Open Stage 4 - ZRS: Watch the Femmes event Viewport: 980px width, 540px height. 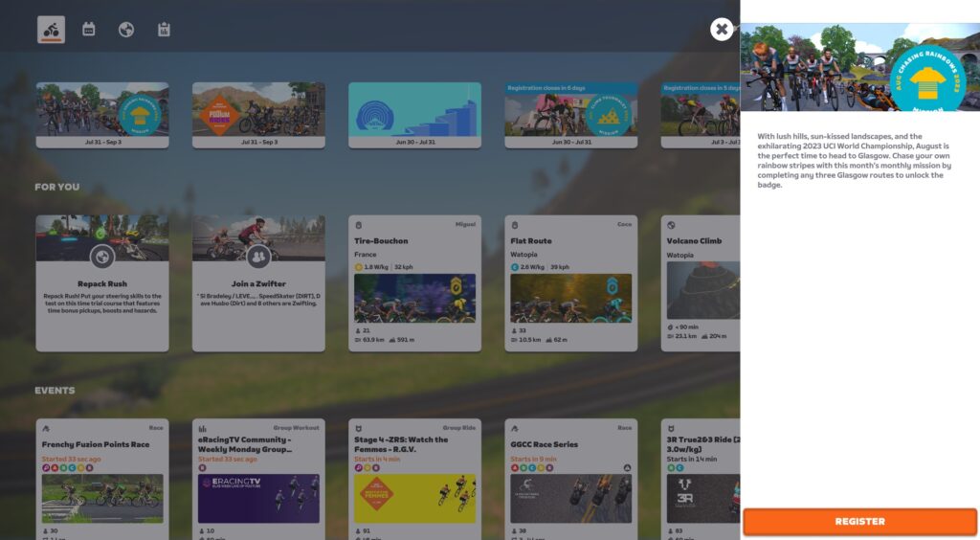pos(415,480)
